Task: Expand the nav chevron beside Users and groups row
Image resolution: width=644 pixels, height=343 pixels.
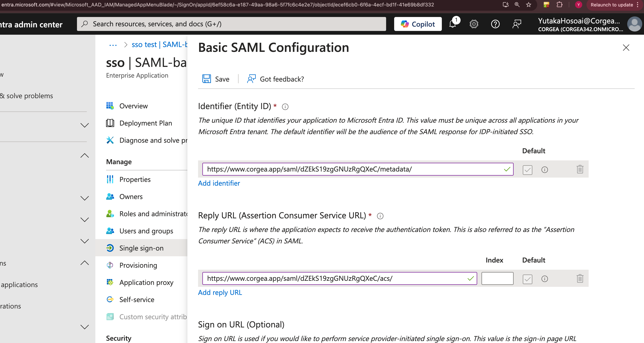Action: tap(85, 241)
